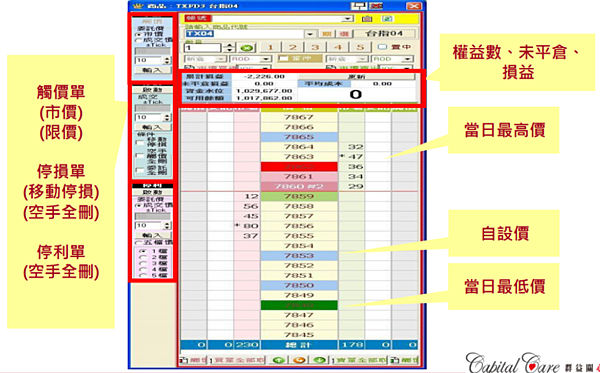Screen dimensions: 600x373
Task: Click the red icon left of close button
Action: (377, 6)
